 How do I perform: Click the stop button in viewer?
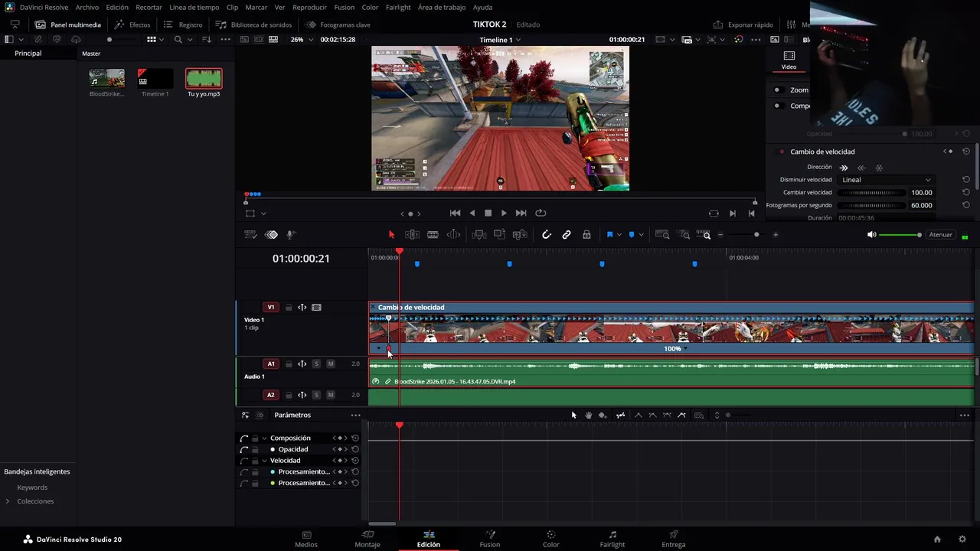point(488,214)
